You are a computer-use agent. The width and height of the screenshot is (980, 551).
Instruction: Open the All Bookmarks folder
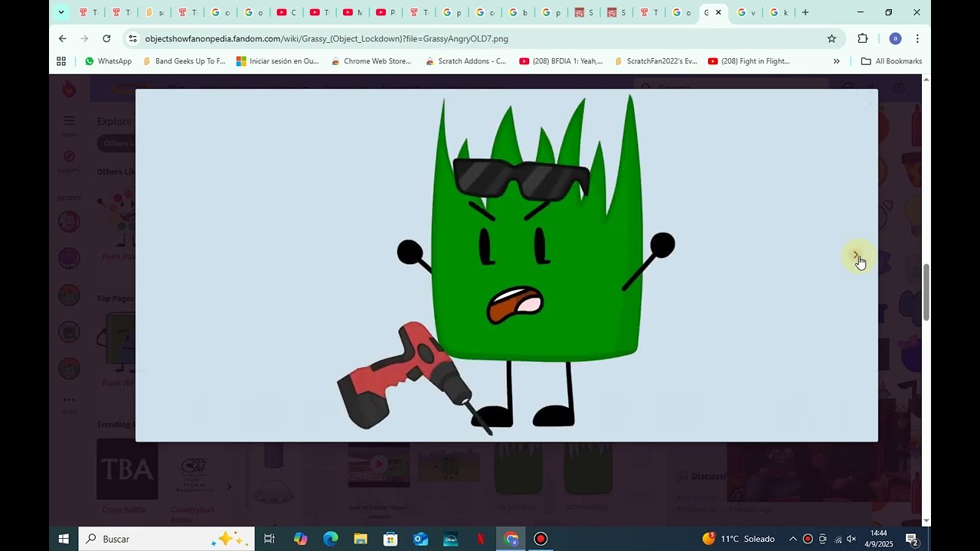pos(891,61)
